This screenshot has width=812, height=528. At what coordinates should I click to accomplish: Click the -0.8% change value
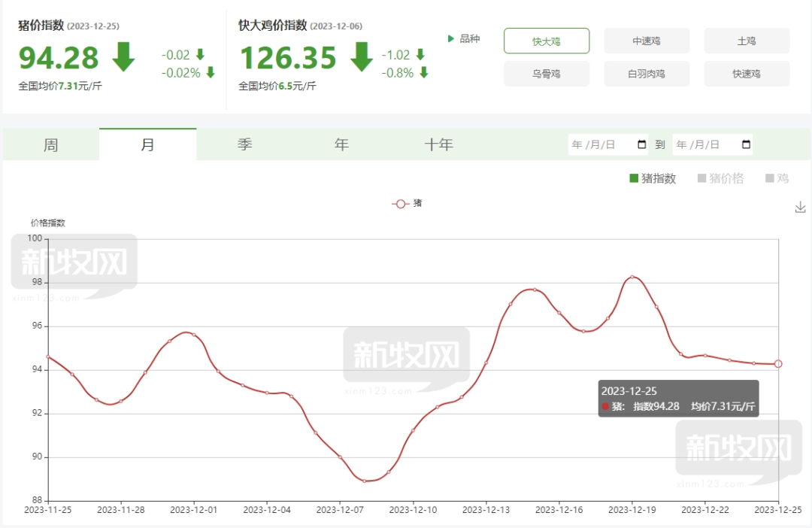click(x=398, y=72)
